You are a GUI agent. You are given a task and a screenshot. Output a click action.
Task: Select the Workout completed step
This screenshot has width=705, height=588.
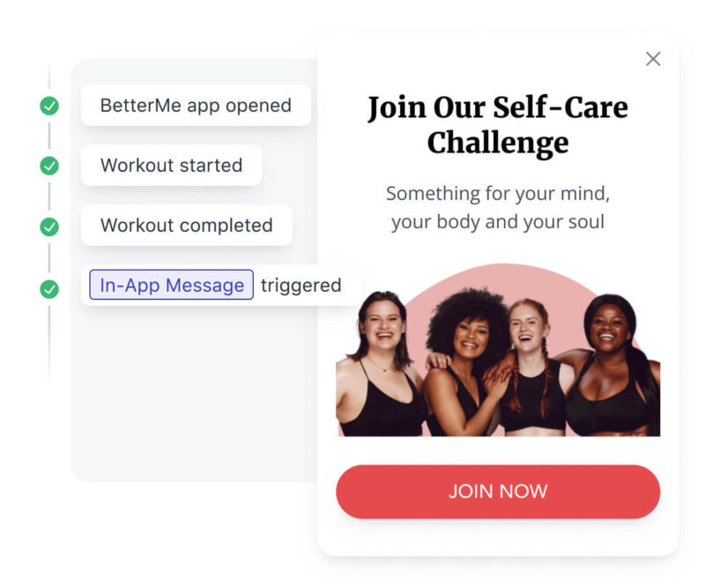tap(187, 225)
